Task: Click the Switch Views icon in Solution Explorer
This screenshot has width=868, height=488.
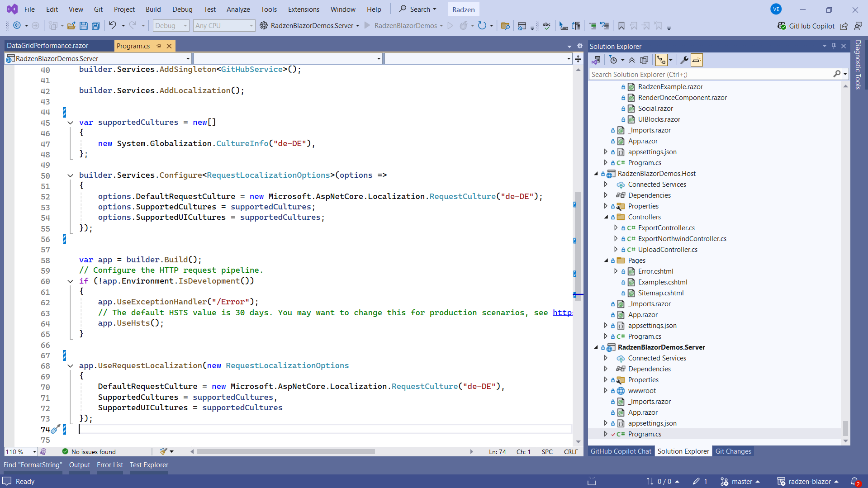Action: pos(596,60)
